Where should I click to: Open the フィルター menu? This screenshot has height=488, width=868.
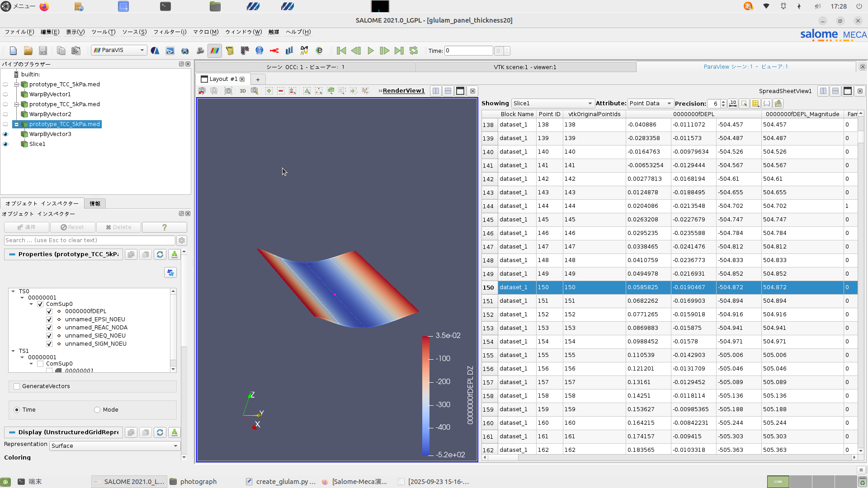pyautogui.click(x=170, y=32)
